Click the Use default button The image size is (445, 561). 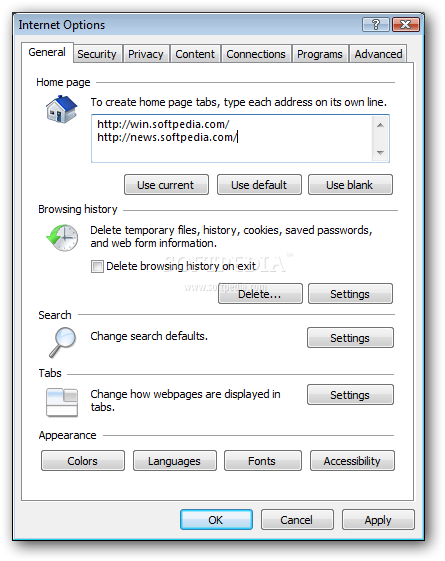point(259,185)
